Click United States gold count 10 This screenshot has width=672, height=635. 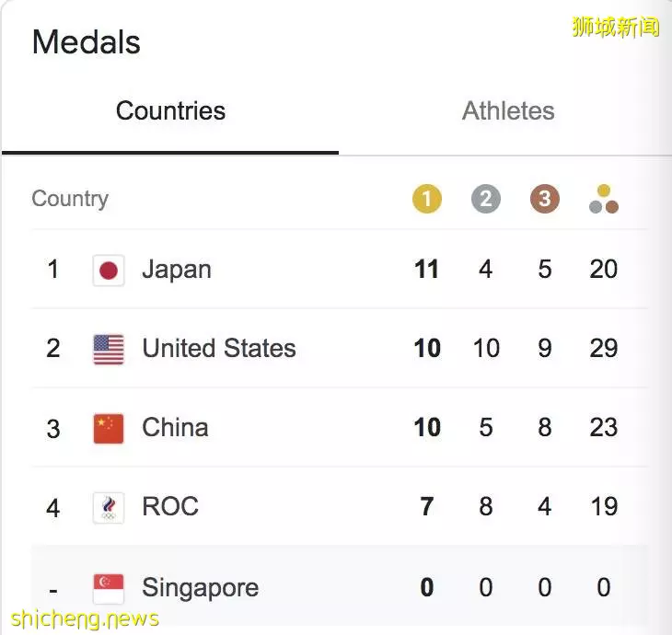[x=427, y=349]
